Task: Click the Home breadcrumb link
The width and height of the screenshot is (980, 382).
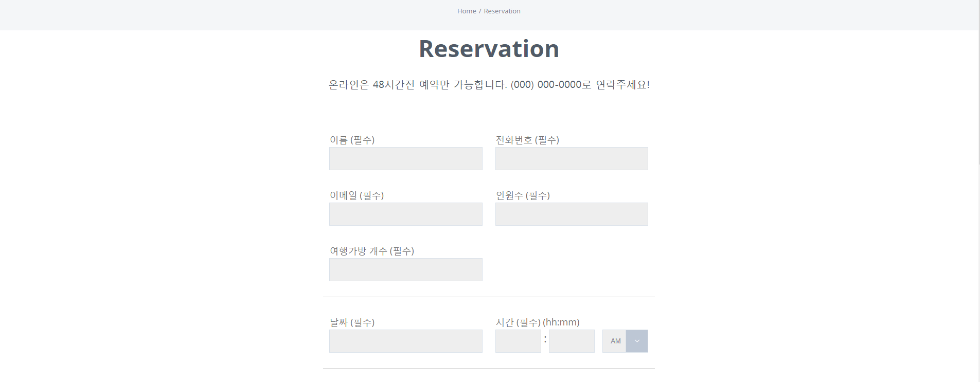Action: (x=467, y=11)
